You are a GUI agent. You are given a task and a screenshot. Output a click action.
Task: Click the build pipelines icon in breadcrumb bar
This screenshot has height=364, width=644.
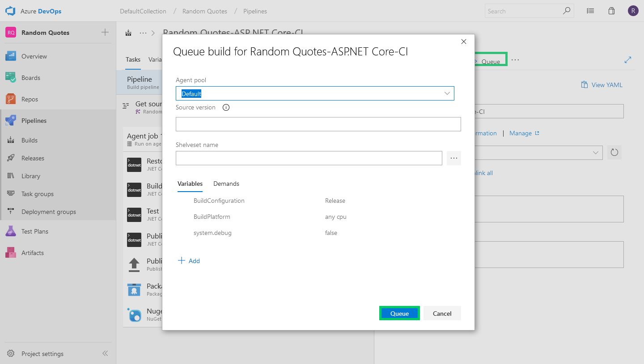coord(129,33)
